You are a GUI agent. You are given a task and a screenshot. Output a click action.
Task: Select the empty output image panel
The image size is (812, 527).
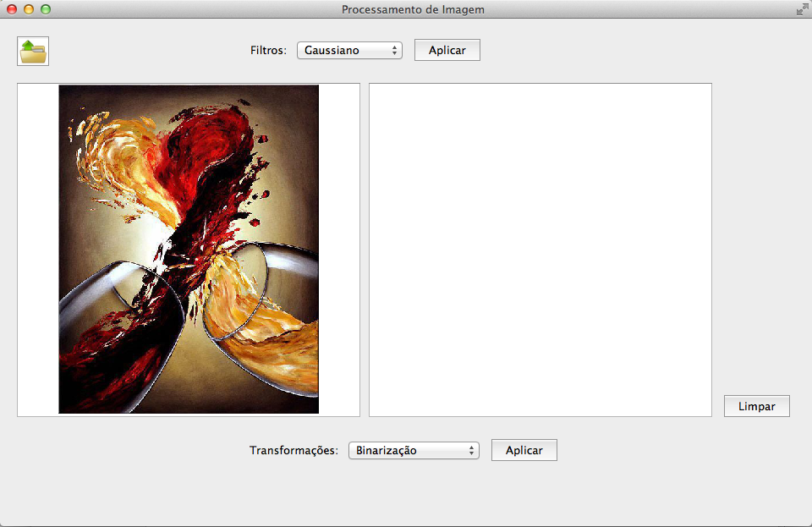coord(540,250)
